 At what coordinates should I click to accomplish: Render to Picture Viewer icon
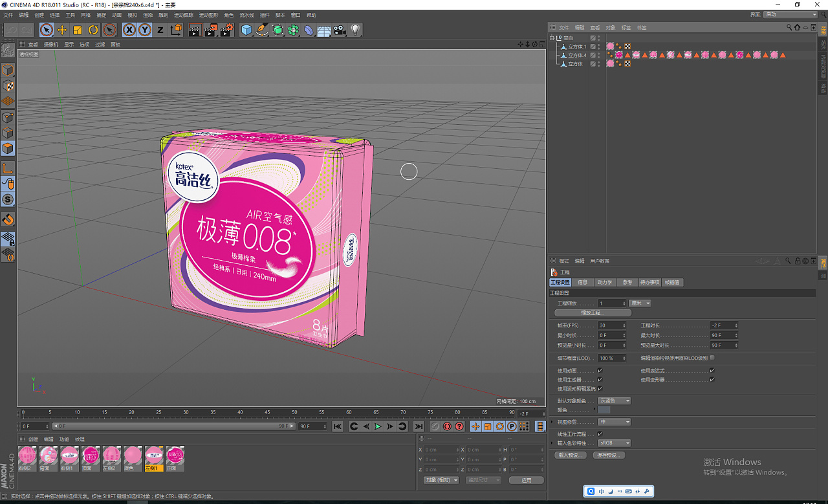tap(211, 30)
